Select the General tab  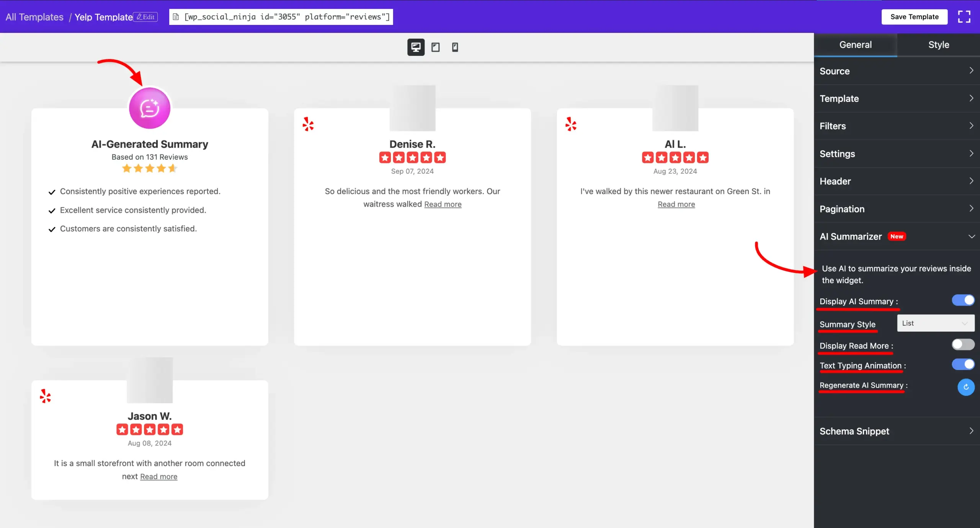pos(855,45)
